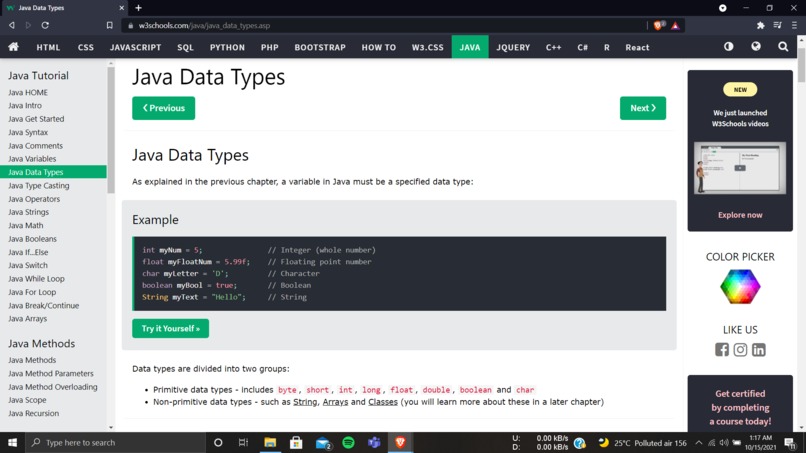Go to W3Schools home icon
Screen dimensions: 806x453
coord(13,47)
